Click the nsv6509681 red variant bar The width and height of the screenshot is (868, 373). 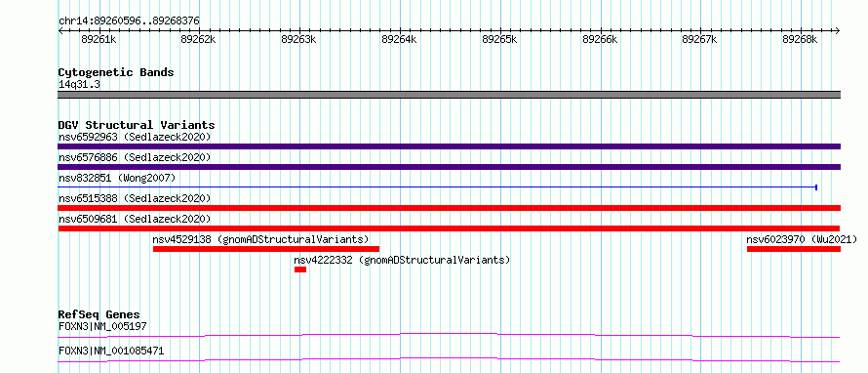pos(449,228)
